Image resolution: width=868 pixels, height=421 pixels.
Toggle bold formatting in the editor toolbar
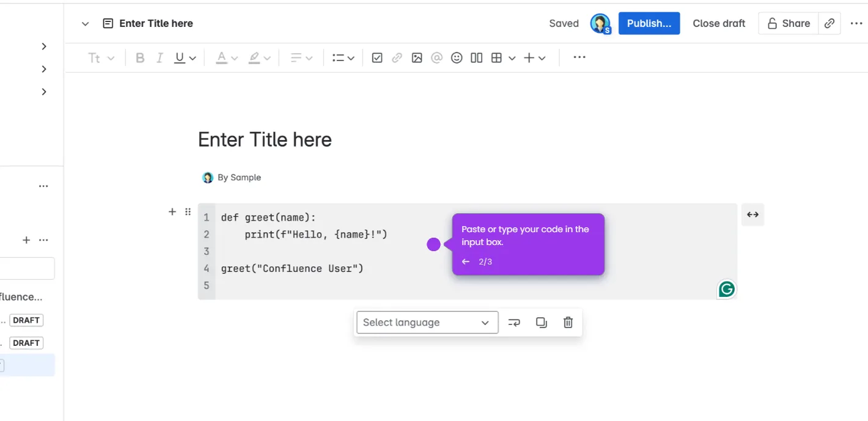(x=140, y=58)
